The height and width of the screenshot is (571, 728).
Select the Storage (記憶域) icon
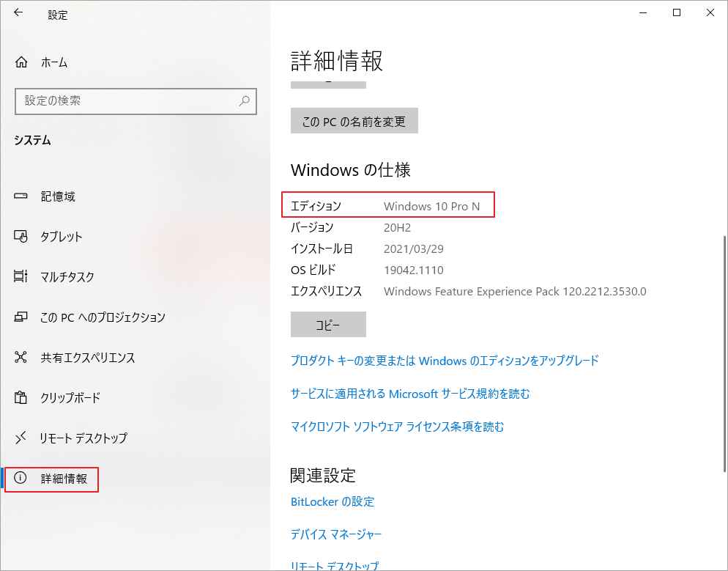tap(23, 196)
